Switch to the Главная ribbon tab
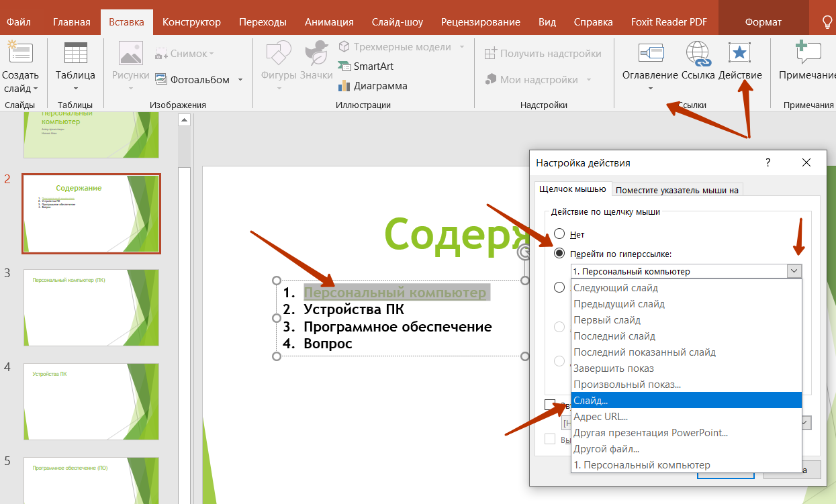 71,22
